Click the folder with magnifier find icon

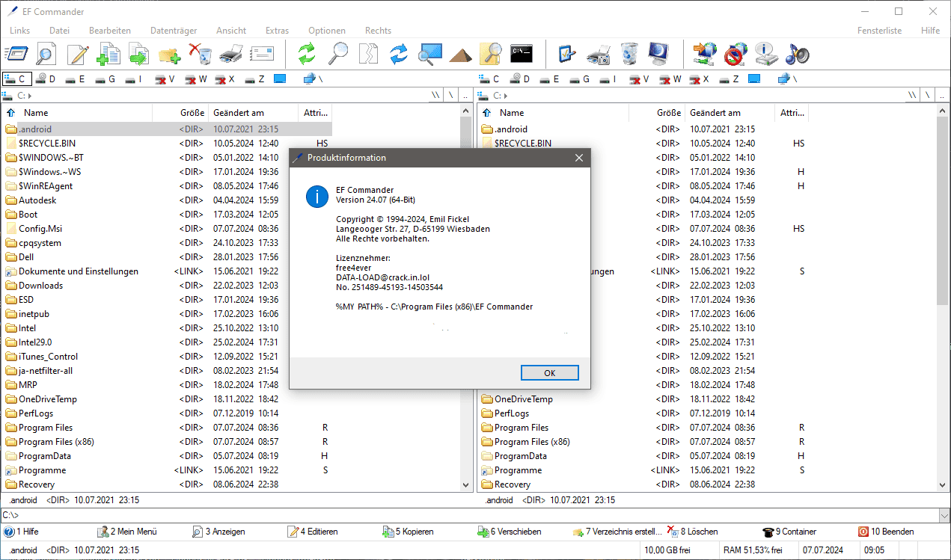[491, 54]
